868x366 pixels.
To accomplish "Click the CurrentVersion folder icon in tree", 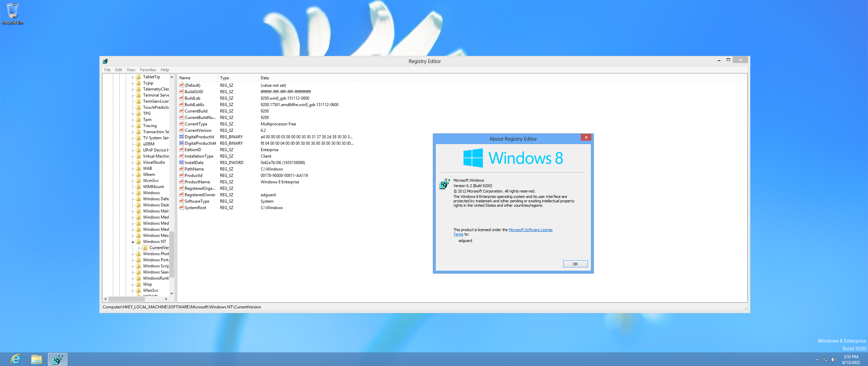I will tap(145, 247).
